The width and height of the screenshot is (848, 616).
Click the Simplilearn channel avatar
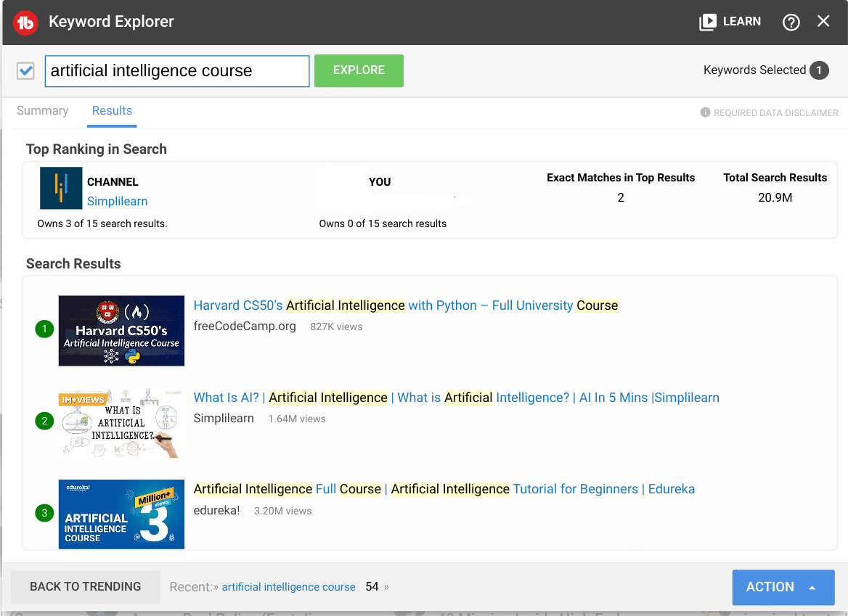[x=61, y=188]
